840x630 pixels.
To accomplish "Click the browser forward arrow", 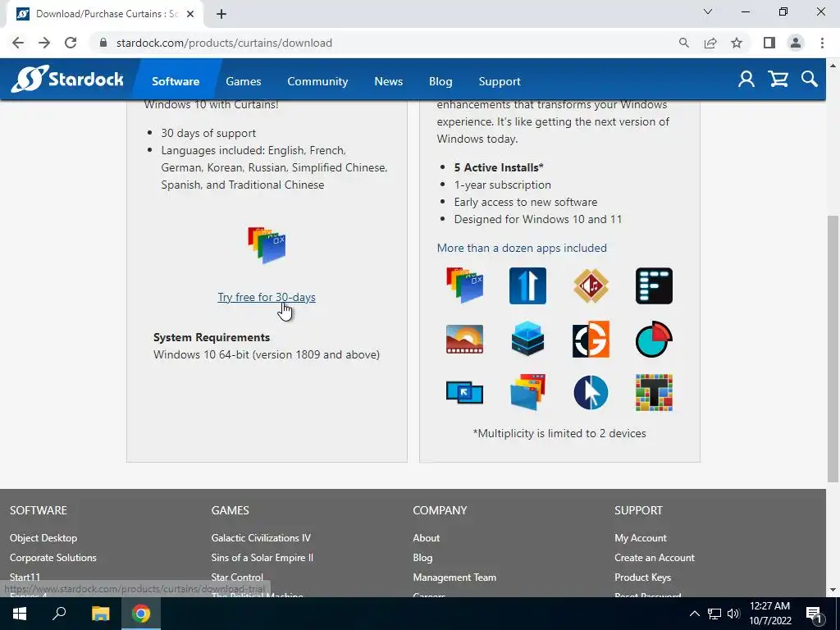I will coord(44,43).
